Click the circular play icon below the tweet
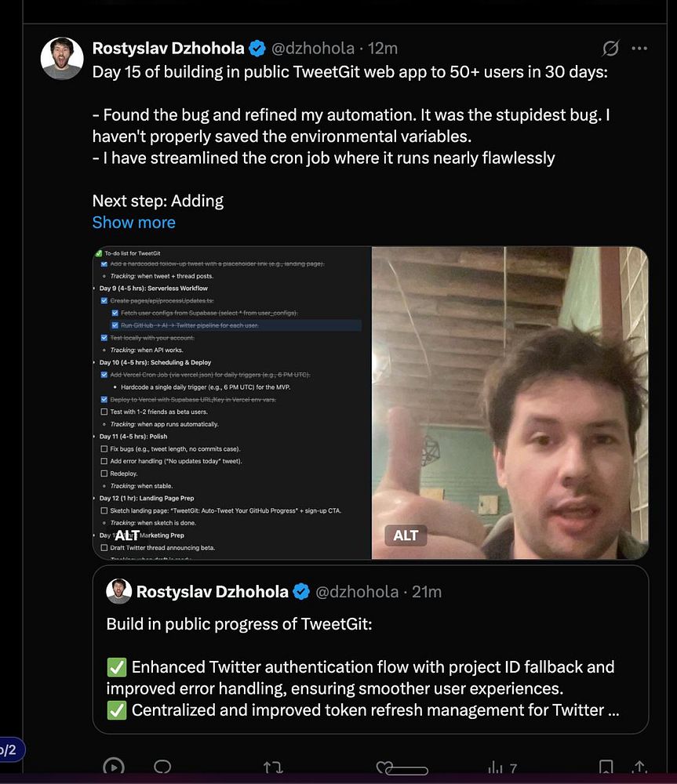The image size is (677, 784). (x=114, y=768)
